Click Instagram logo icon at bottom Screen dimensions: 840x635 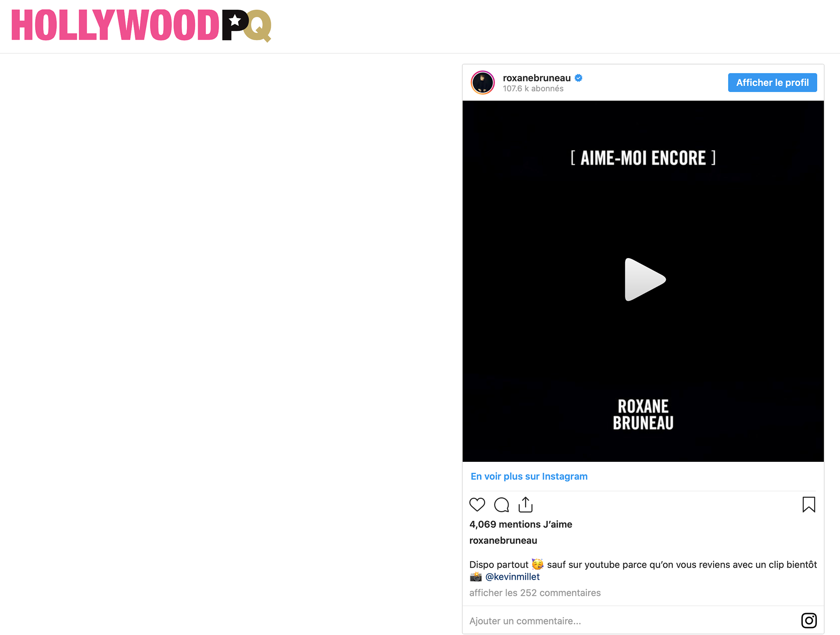pyautogui.click(x=808, y=620)
